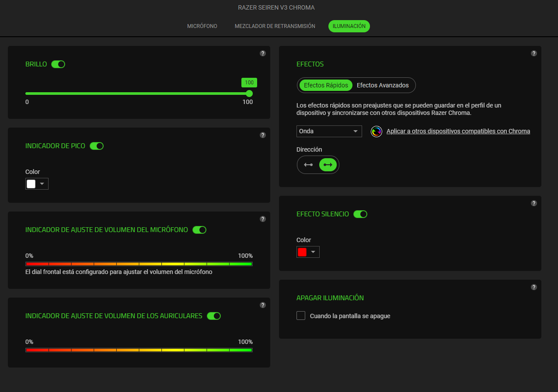Viewport: 558px width, 392px height.
Task: Click the green 100 brightness value badge
Action: 249,83
